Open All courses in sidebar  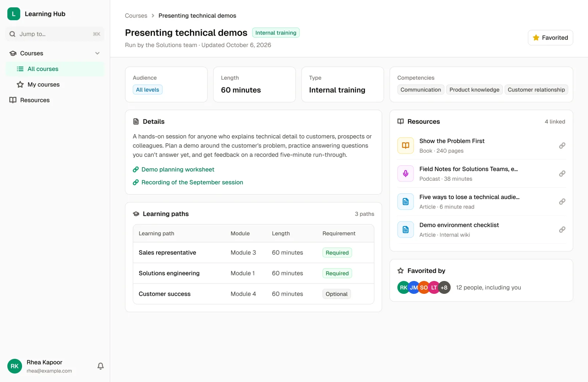pyautogui.click(x=55, y=69)
